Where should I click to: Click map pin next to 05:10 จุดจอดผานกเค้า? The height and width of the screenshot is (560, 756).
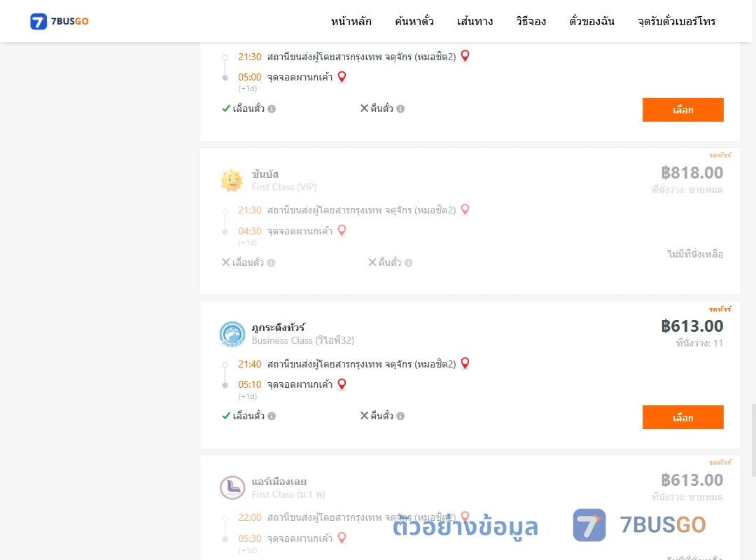342,384
